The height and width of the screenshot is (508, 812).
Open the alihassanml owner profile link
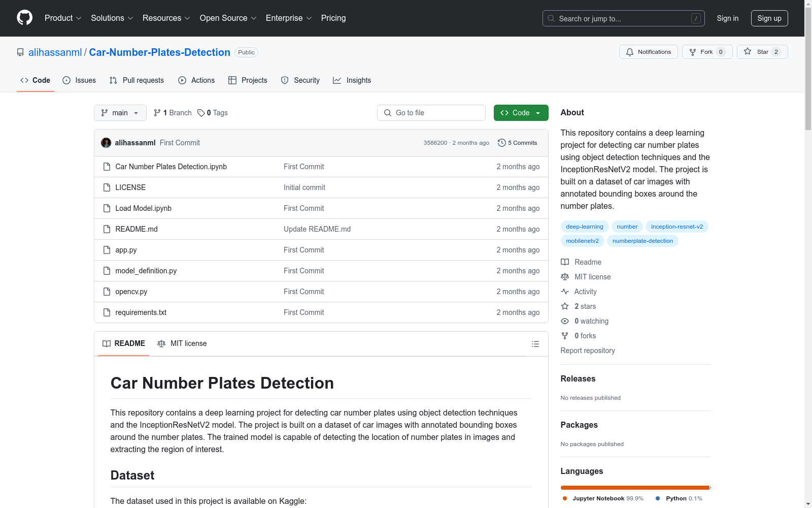pyautogui.click(x=55, y=52)
